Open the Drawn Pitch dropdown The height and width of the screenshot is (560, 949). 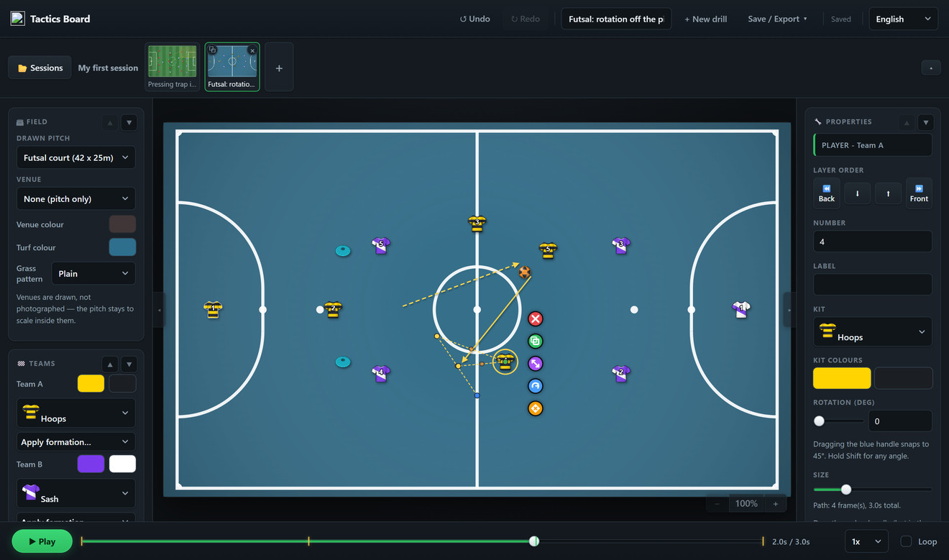75,157
